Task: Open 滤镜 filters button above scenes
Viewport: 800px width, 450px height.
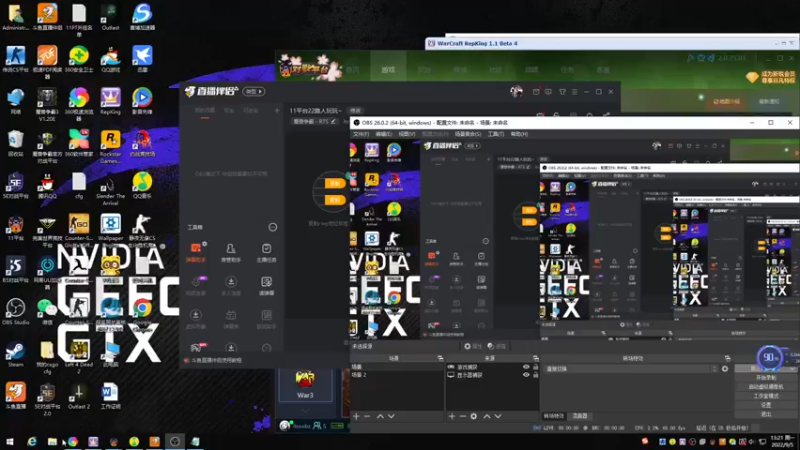Action: 496,346
